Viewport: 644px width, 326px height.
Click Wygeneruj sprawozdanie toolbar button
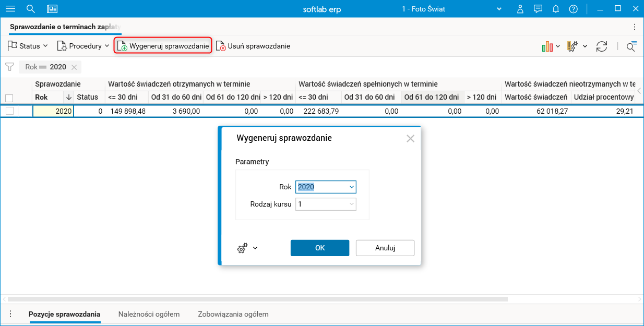tap(163, 46)
